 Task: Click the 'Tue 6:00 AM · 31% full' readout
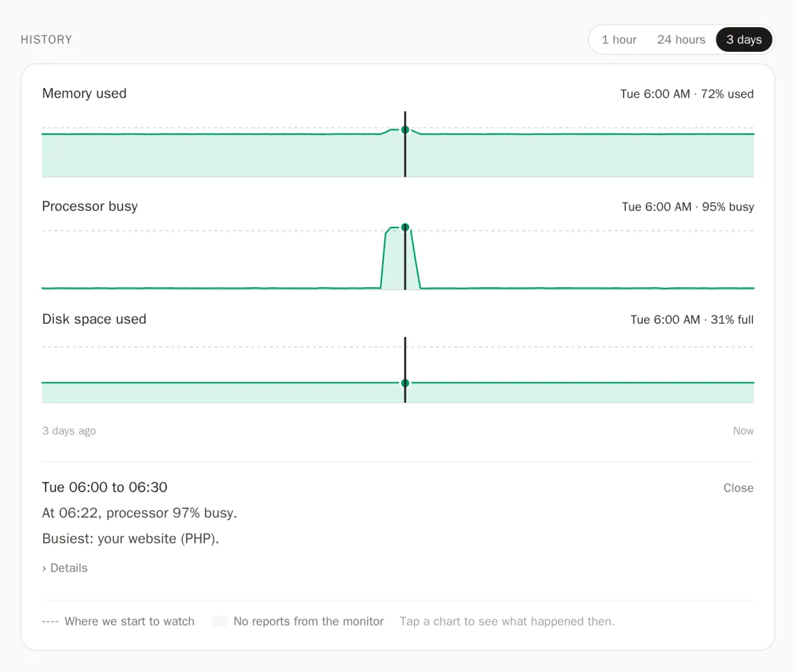692,320
